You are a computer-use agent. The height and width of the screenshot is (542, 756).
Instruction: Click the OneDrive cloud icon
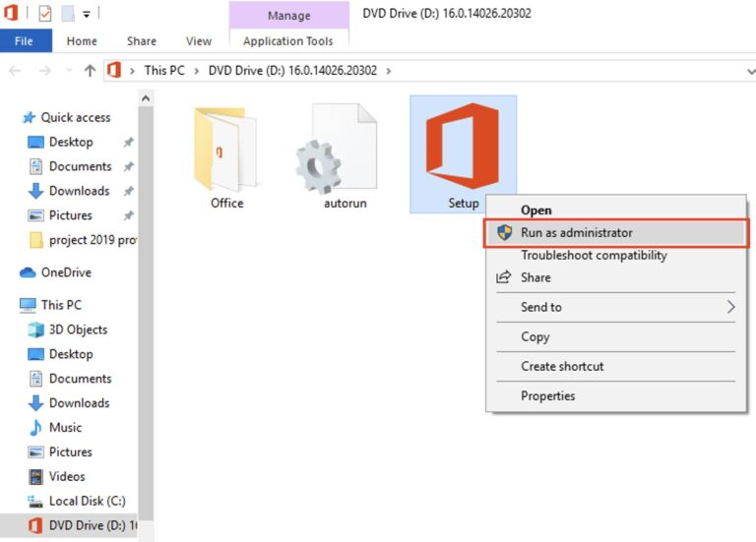[28, 273]
